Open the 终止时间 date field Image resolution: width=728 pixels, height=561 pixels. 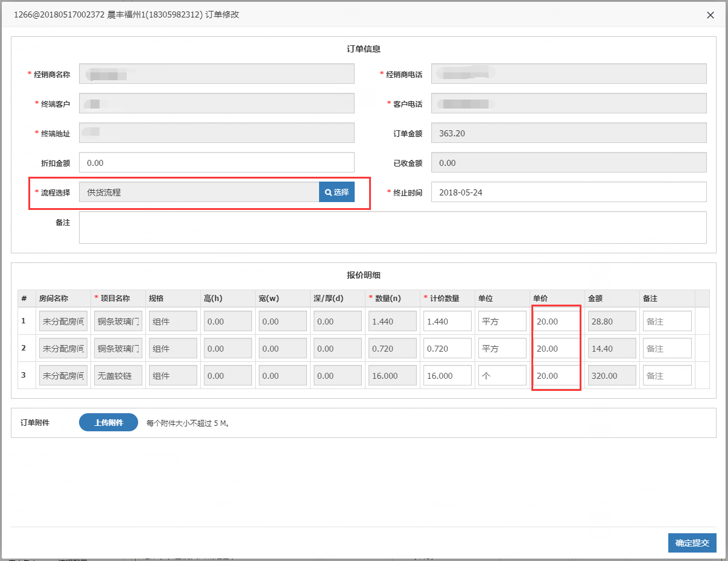pos(568,192)
